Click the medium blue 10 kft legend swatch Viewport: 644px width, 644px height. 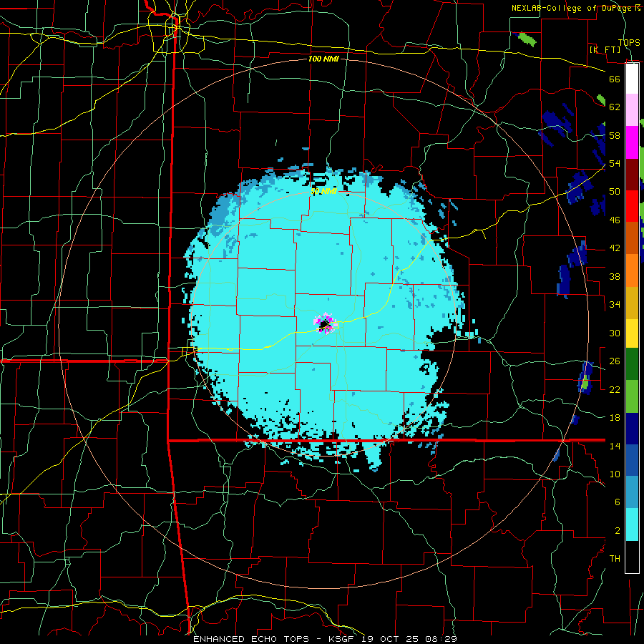[x=632, y=460]
